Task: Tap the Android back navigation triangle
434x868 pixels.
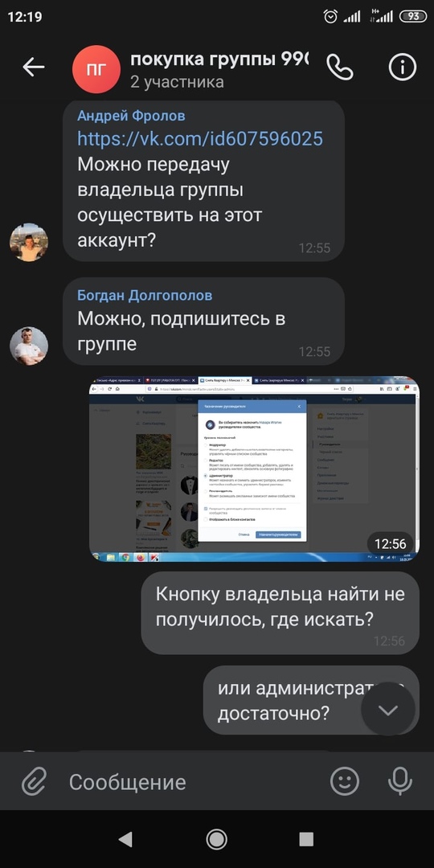Action: click(125, 839)
